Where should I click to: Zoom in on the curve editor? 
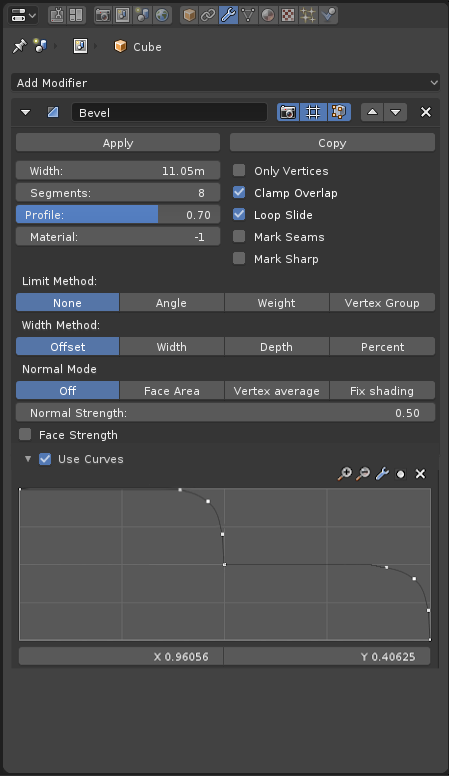(x=345, y=474)
